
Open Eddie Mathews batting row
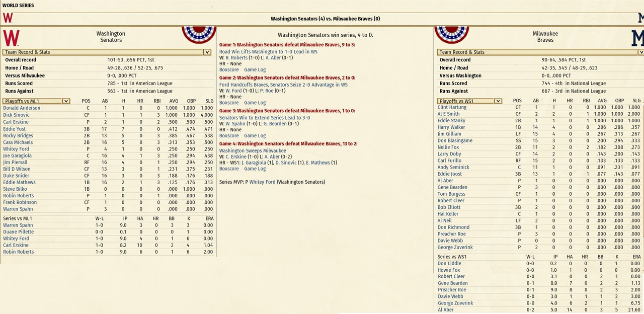108,183
